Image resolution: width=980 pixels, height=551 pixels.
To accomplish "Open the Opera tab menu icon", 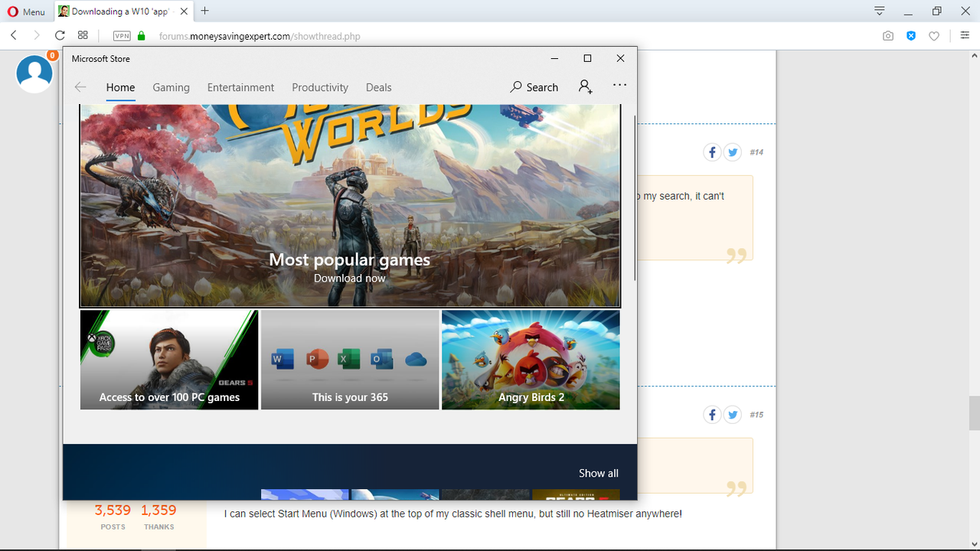I will (880, 11).
